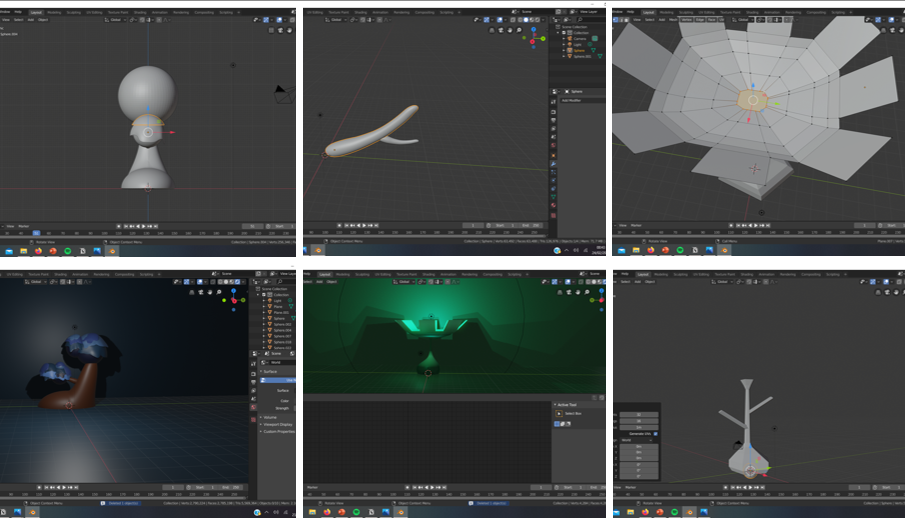
Task: Click outliner search field in curved-shape screenshot
Action: point(590,20)
